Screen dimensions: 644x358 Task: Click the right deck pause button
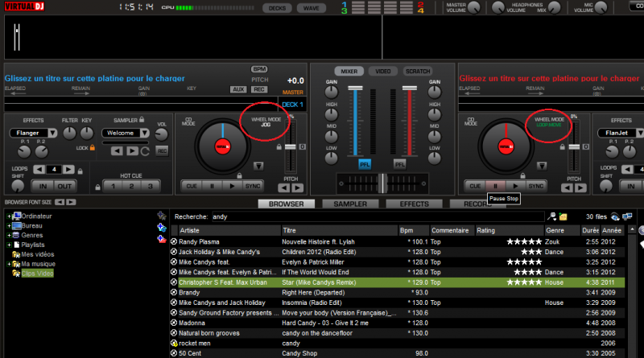(493, 185)
